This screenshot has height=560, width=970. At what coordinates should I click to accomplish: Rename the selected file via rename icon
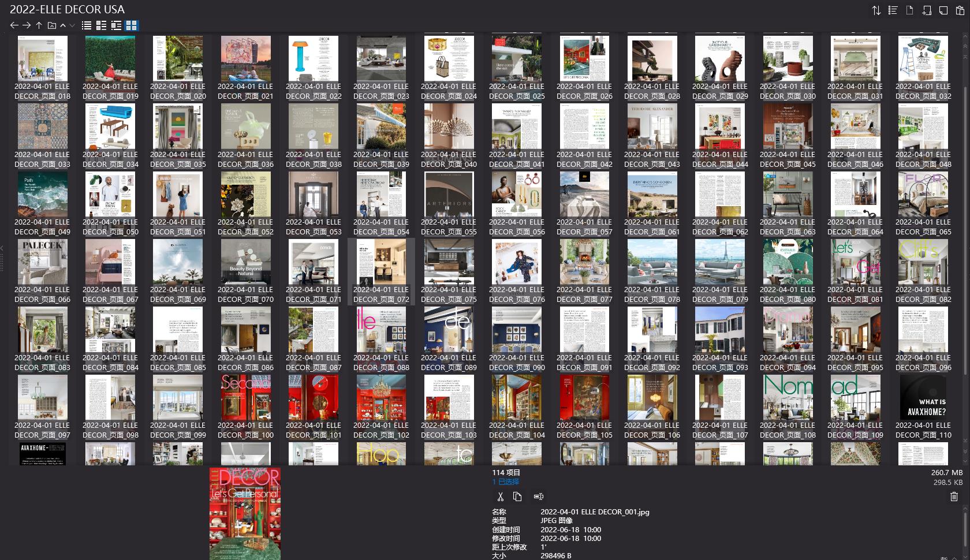[x=539, y=496]
